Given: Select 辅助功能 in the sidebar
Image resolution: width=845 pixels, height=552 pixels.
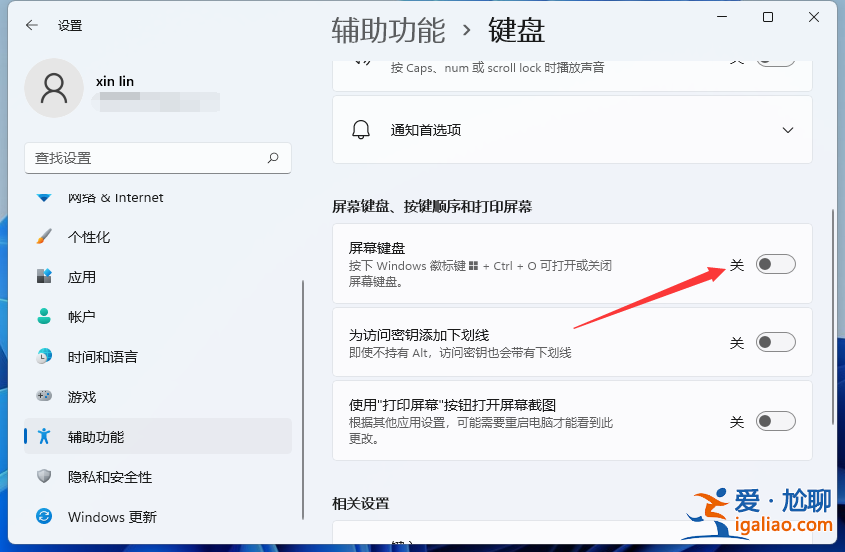Looking at the screenshot, I should pyautogui.click(x=158, y=436).
